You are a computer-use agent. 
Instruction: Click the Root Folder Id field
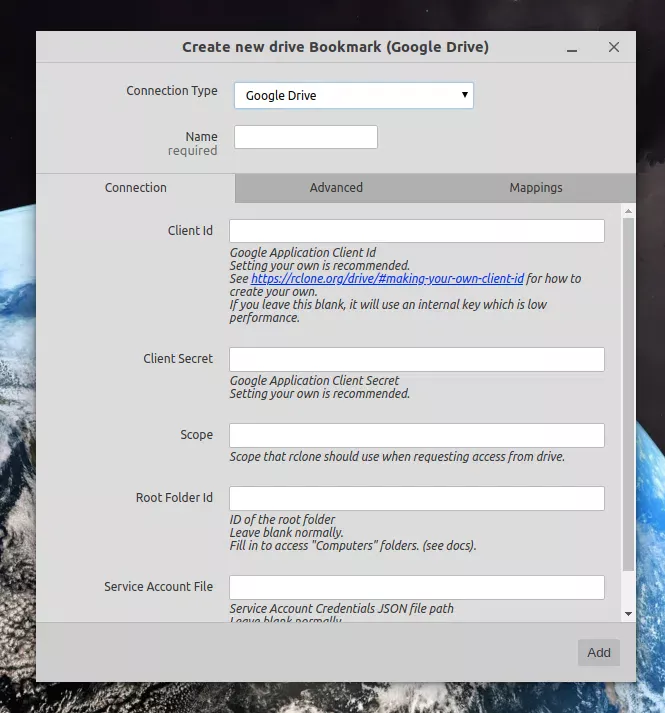pyautogui.click(x=417, y=498)
